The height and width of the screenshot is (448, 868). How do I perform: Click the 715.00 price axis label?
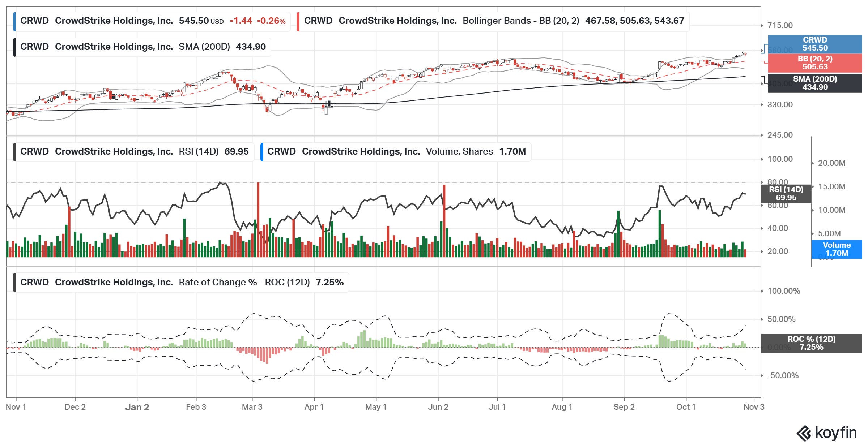click(780, 26)
